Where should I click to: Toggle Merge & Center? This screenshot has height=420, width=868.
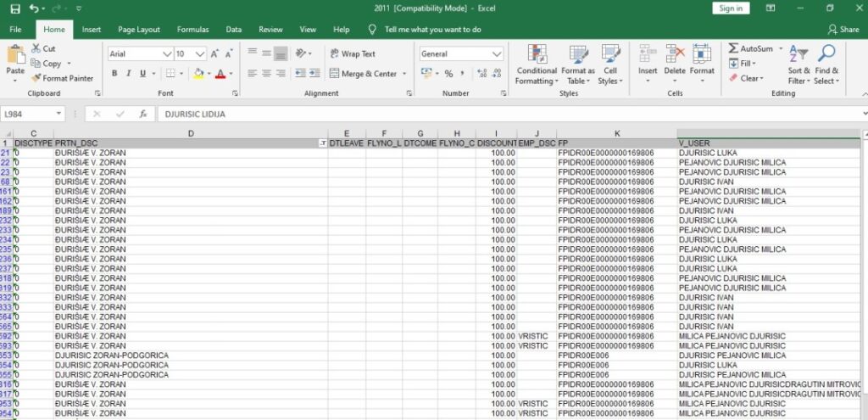tap(364, 74)
